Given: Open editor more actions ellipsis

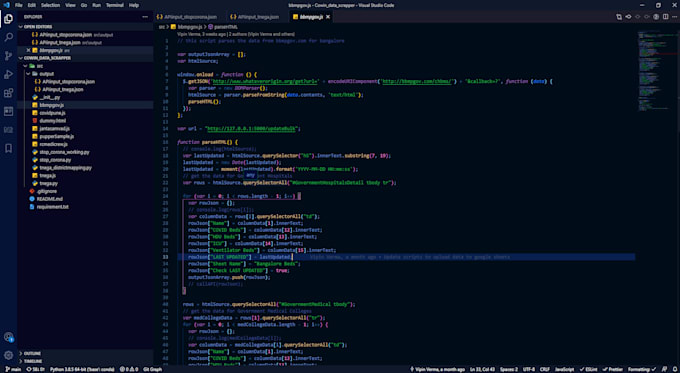Looking at the screenshot, I should pyautogui.click(x=674, y=17).
